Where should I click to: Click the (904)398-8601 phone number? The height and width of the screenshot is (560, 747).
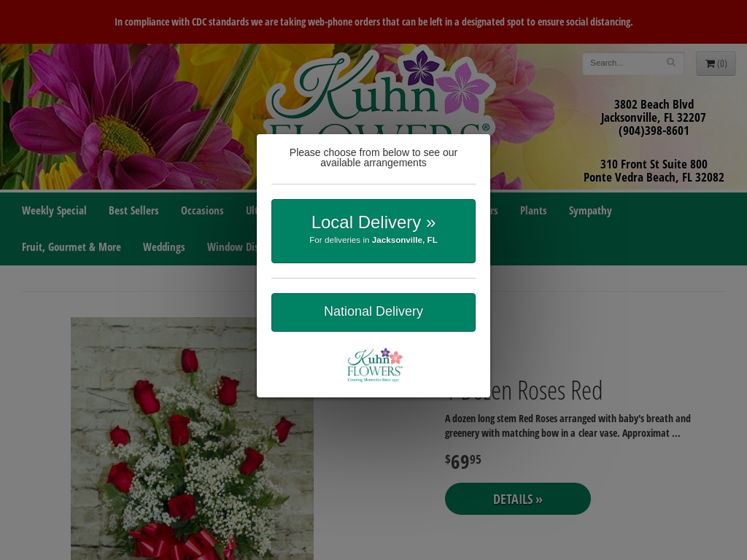click(653, 131)
